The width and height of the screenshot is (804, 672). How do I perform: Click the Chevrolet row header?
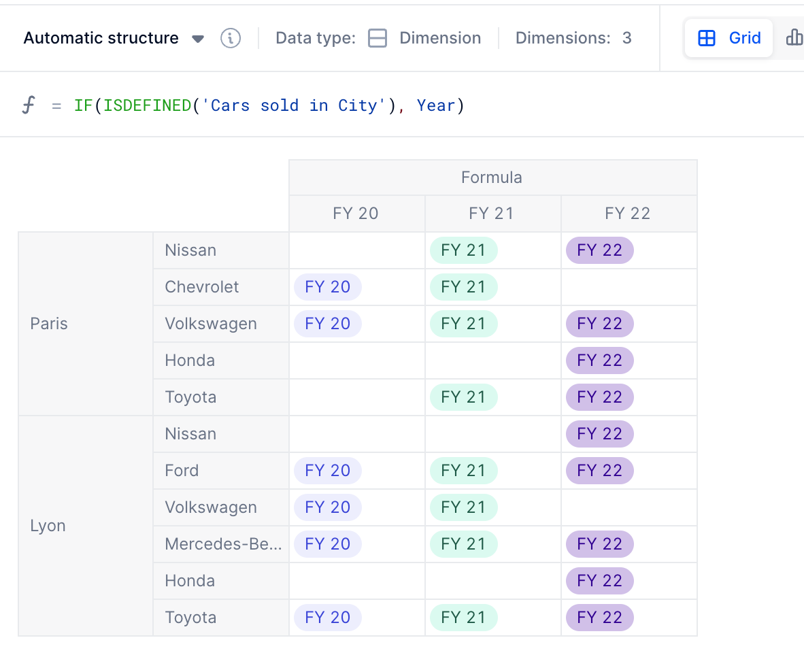point(221,287)
